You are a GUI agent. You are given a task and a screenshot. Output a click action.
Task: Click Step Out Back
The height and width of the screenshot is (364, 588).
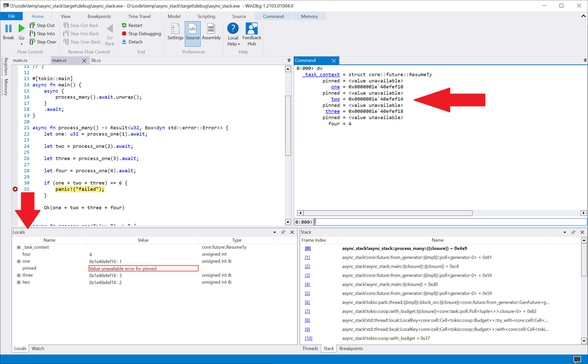pos(81,25)
